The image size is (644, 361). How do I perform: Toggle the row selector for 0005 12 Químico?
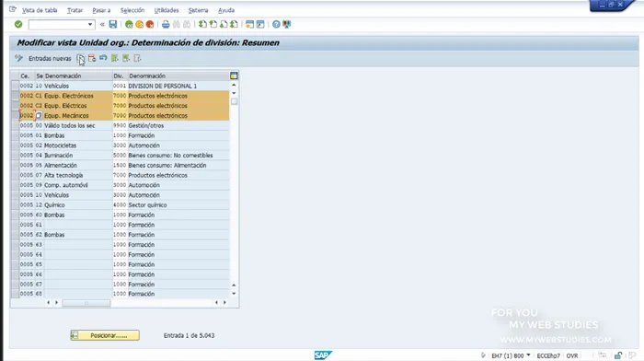pyautogui.click(x=15, y=204)
